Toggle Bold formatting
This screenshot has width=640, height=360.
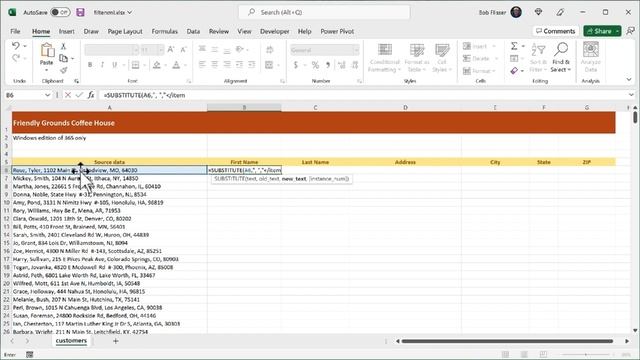coord(90,64)
